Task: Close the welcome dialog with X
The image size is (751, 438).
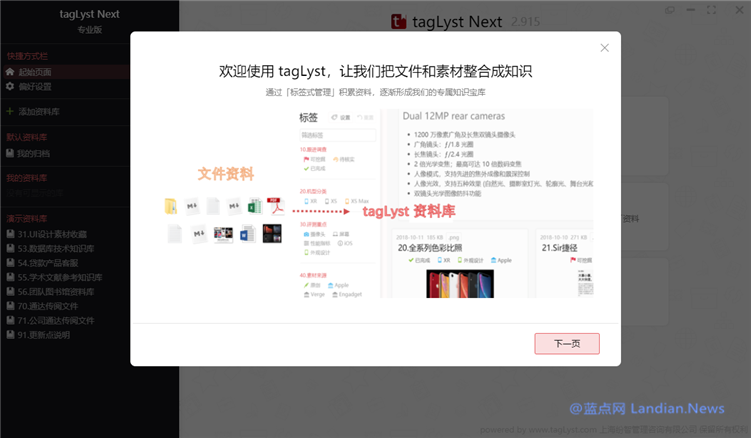Action: [x=604, y=48]
